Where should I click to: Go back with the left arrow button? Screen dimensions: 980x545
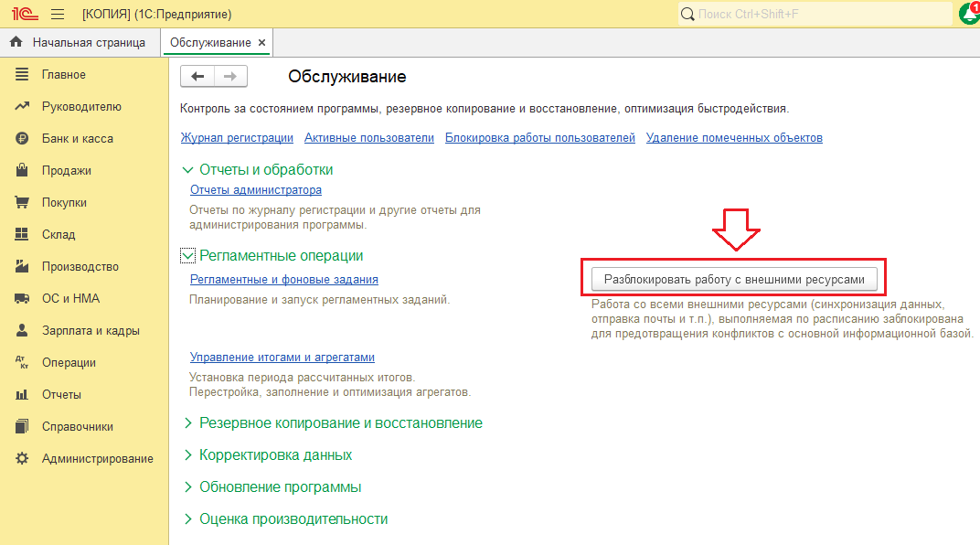(197, 76)
